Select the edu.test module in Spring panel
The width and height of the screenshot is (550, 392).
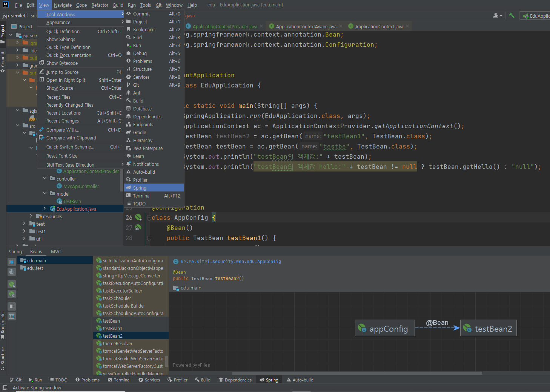(x=55, y=268)
